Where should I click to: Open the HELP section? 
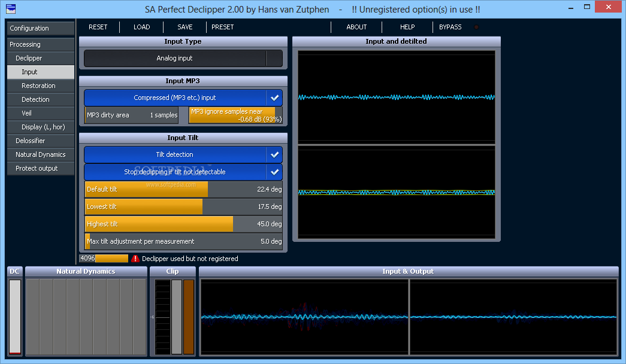[x=407, y=27]
